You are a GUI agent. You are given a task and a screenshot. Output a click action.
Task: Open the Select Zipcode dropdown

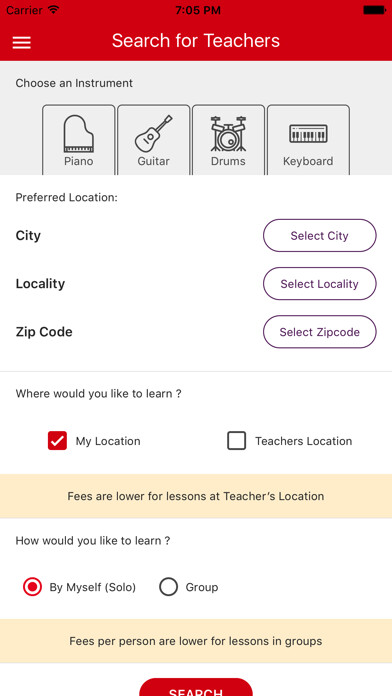(x=320, y=332)
